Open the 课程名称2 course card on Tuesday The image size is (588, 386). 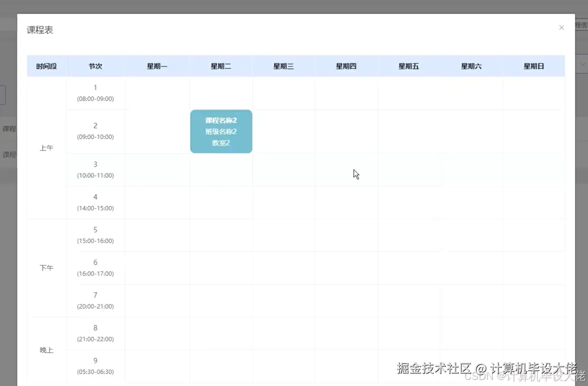[x=221, y=131]
